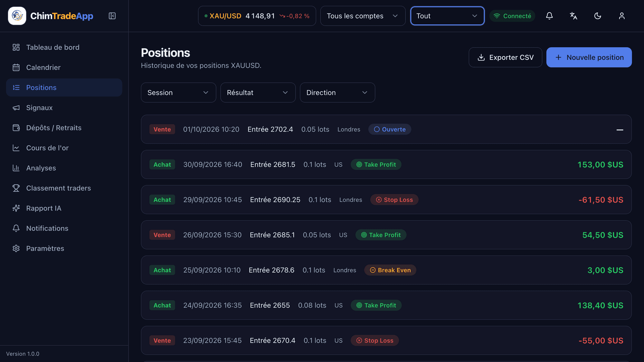Click the Paramètres gear icon
644x362 pixels.
coord(16,248)
